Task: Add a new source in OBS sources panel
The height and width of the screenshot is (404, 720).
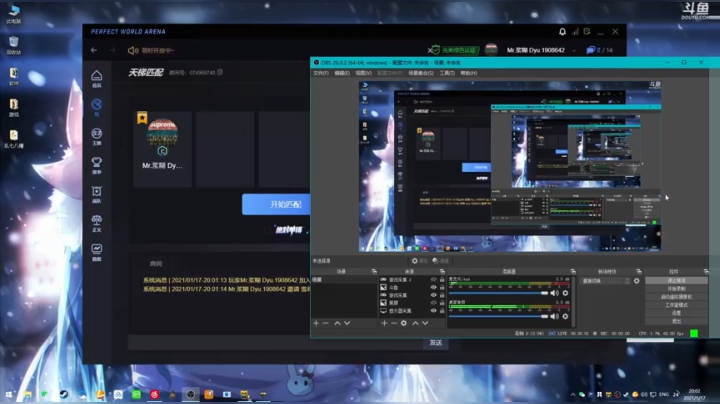Action: (384, 323)
